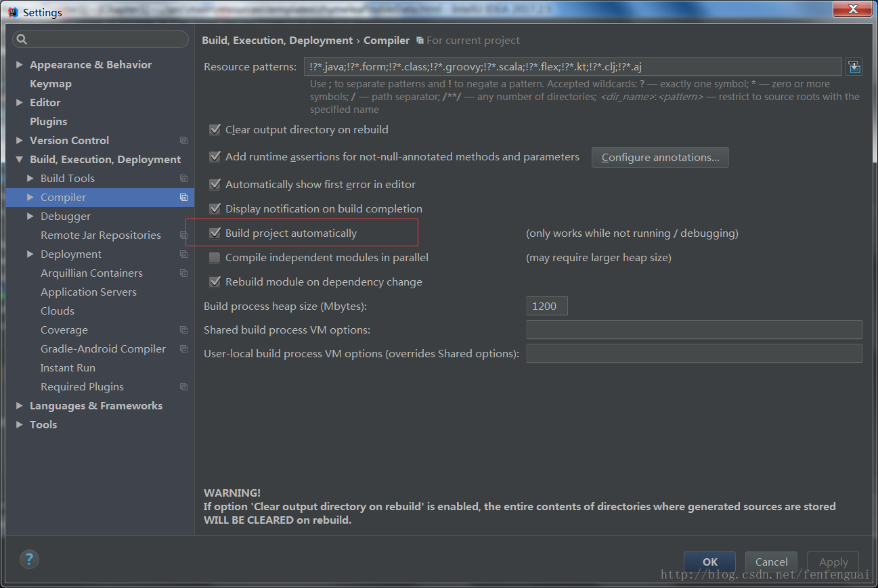Collapse Build, Execution, Deployment arrow

click(19, 160)
